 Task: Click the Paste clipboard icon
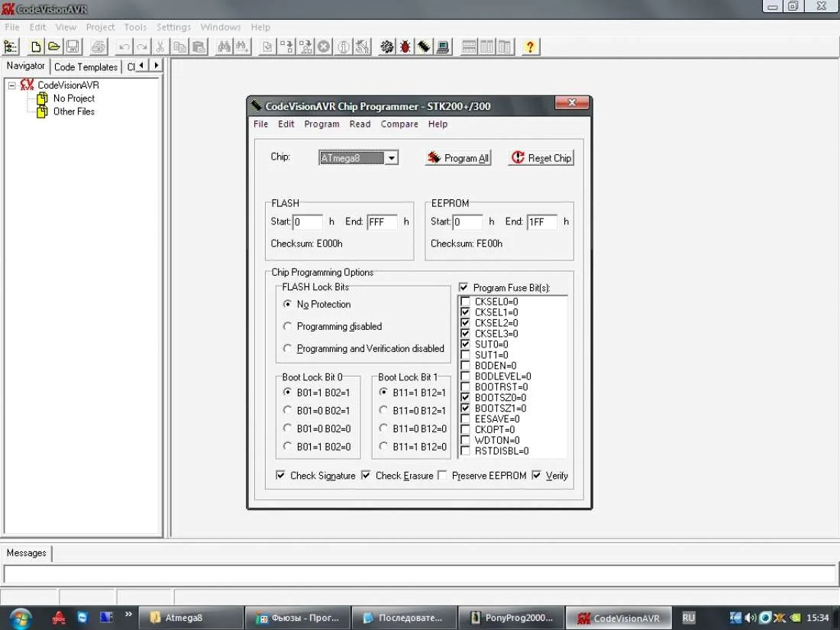pos(199,47)
